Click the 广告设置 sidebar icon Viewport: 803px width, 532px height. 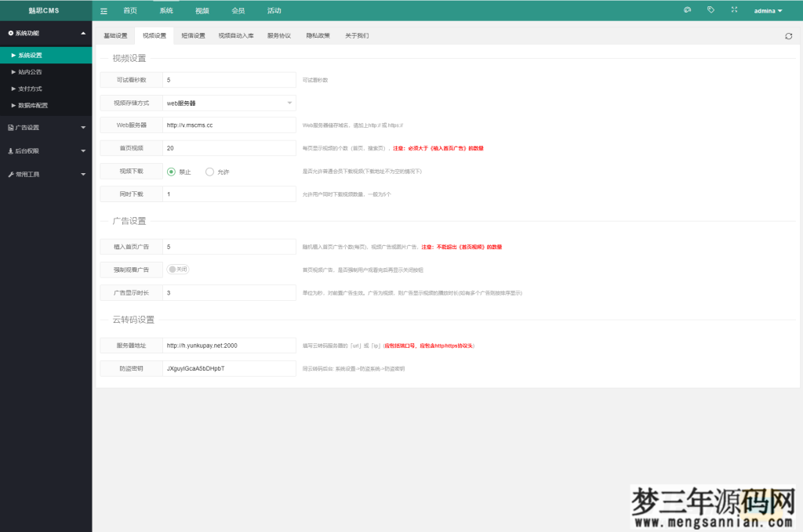(10, 127)
